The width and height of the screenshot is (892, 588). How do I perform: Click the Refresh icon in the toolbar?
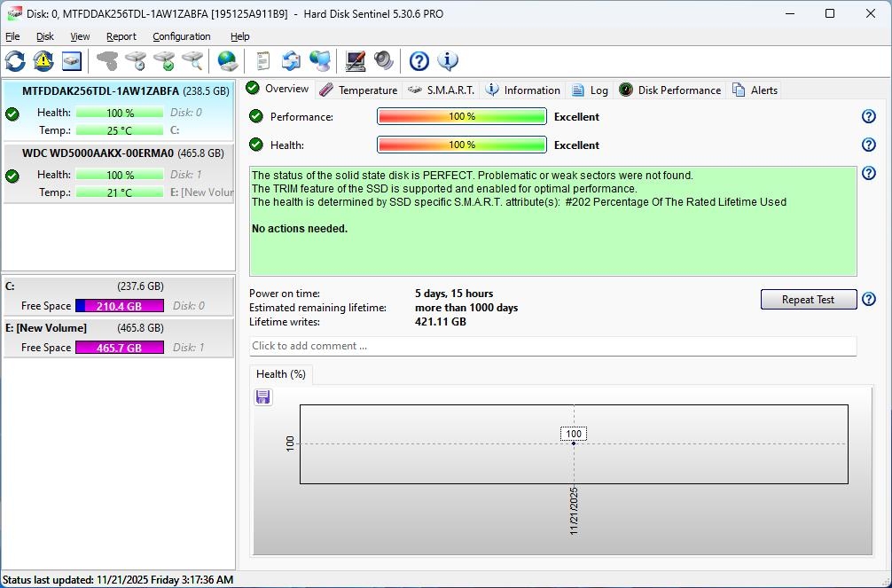click(15, 61)
